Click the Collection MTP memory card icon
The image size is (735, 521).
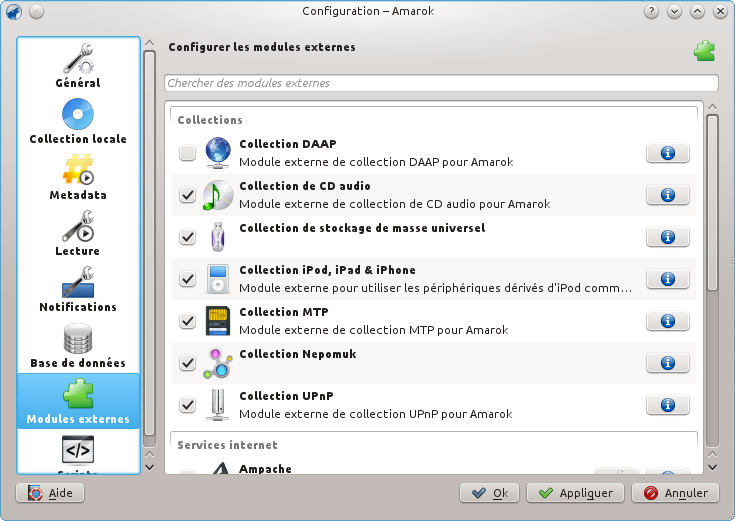point(218,321)
